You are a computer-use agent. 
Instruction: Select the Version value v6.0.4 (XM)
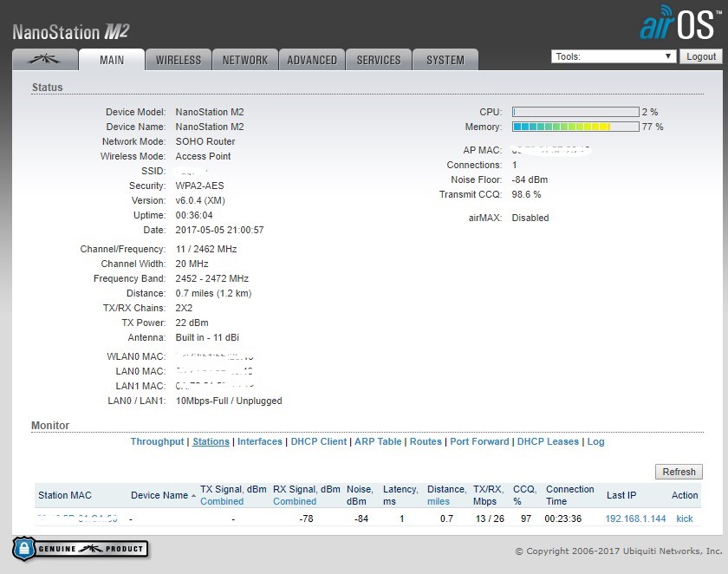pos(200,200)
